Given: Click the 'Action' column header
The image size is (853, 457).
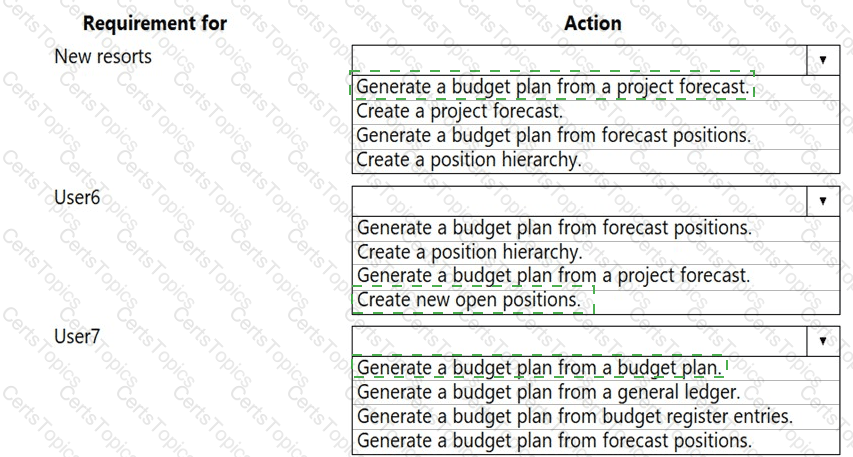Looking at the screenshot, I should pos(592,22).
